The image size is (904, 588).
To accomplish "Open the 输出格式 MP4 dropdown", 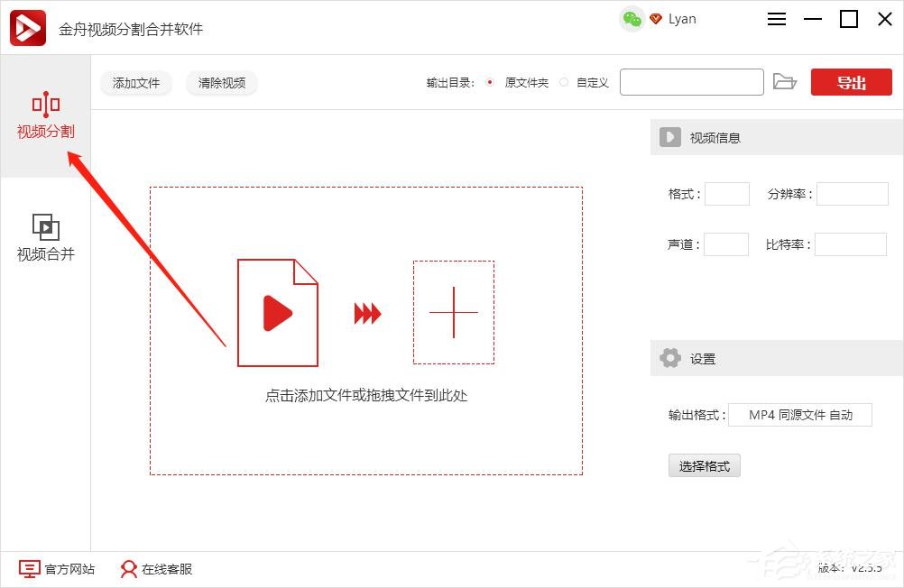I will pos(800,415).
